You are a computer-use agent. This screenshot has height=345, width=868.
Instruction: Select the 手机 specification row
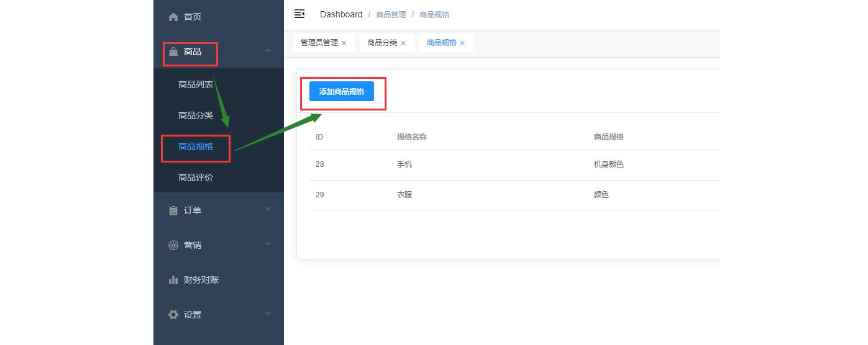[x=404, y=164]
